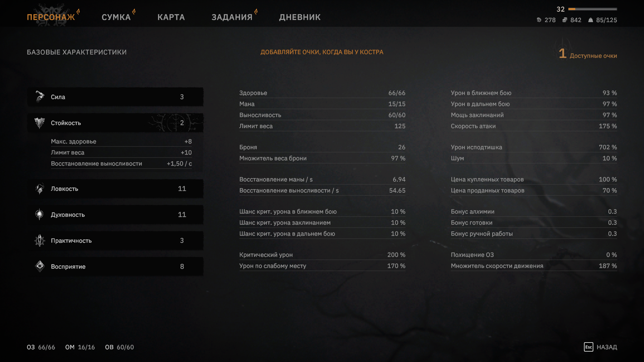
Task: Click the Шум stat row
Action: click(x=534, y=158)
